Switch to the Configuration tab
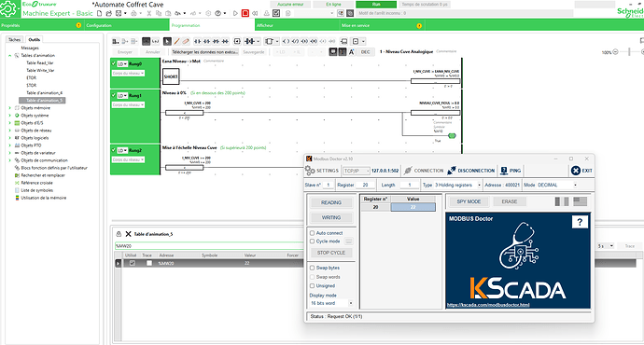Screen dimensions: 644x345 (x=99, y=25)
